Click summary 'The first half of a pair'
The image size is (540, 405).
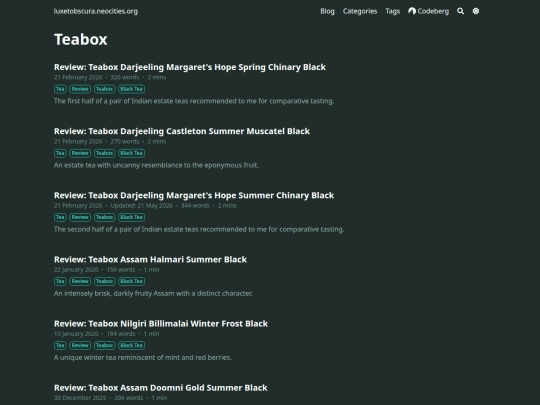194,101
